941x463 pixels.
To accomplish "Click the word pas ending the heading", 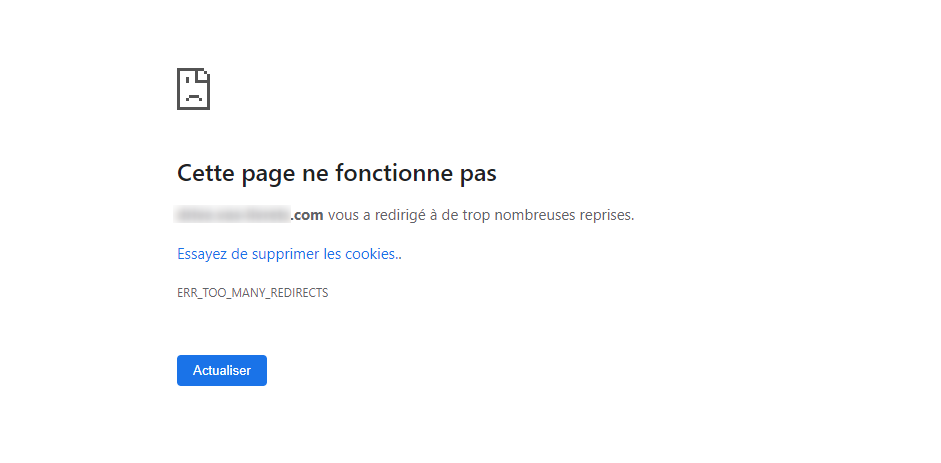I will [x=477, y=173].
